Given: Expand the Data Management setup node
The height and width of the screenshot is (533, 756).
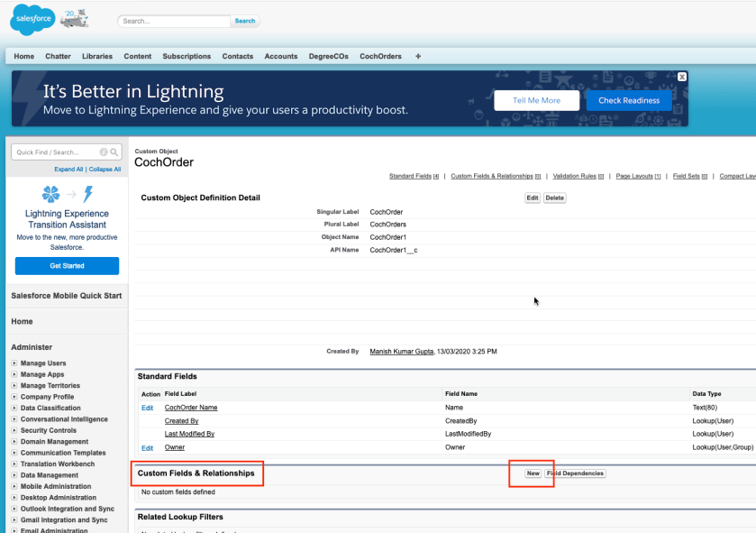Looking at the screenshot, I should pyautogui.click(x=14, y=475).
